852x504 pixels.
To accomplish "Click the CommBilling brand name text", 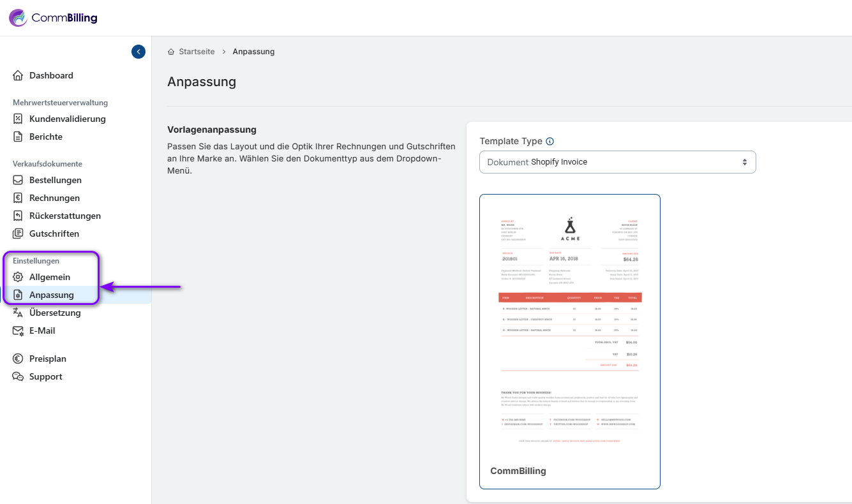I will (64, 18).
